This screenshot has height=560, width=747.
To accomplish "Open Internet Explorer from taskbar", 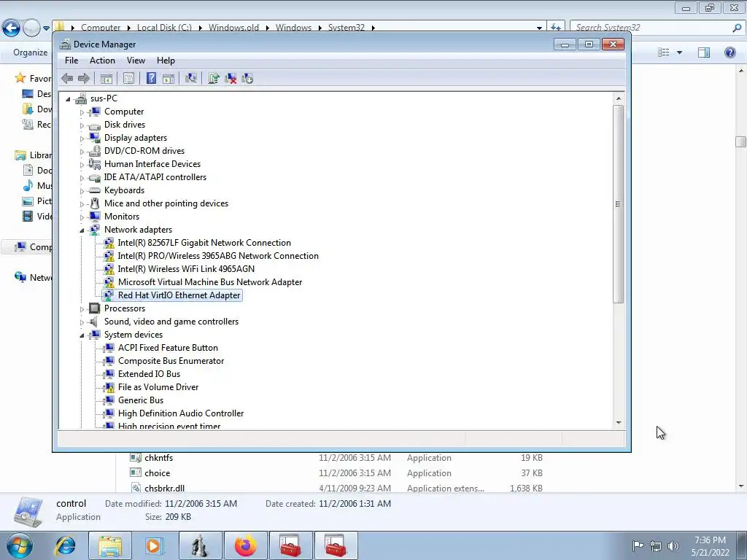I will tap(65, 545).
